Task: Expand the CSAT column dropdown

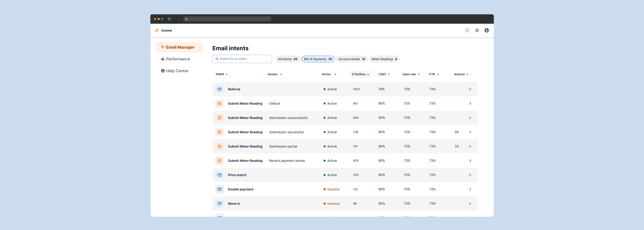Action: click(x=384, y=74)
